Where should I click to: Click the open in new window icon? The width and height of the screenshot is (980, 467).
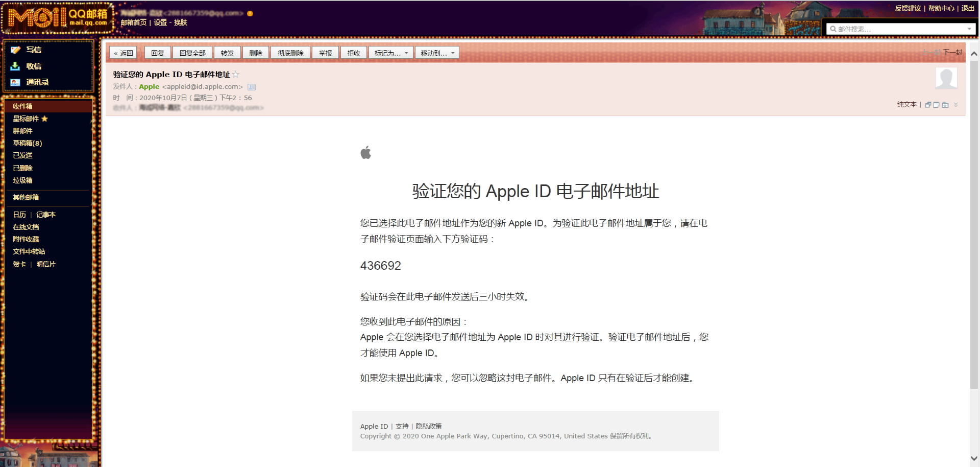(928, 105)
